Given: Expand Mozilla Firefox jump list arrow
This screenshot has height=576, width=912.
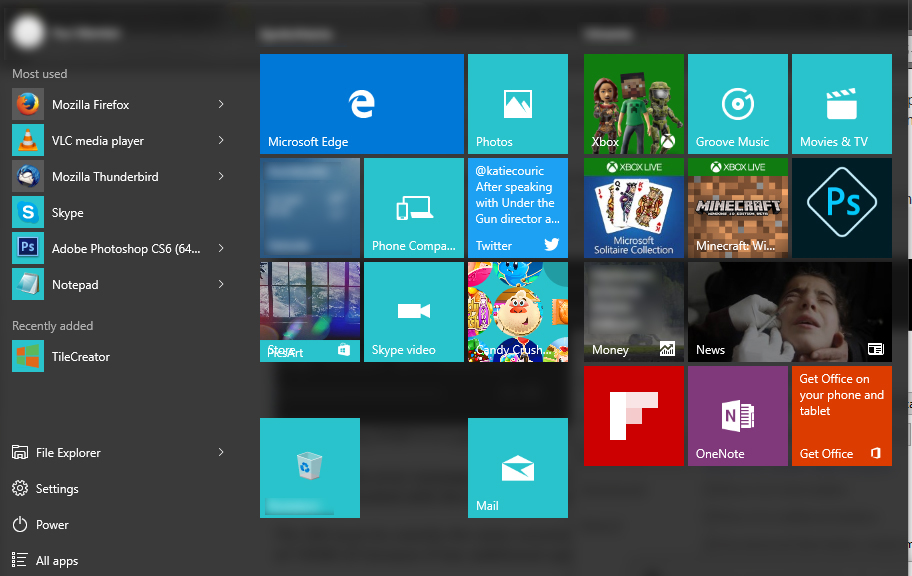Looking at the screenshot, I should point(221,104).
